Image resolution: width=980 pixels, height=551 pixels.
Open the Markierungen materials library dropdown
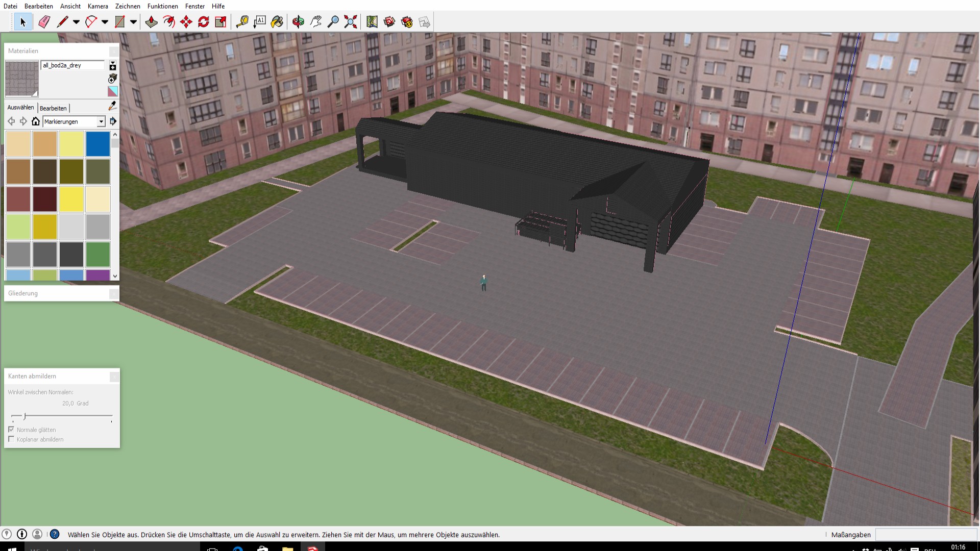101,121
